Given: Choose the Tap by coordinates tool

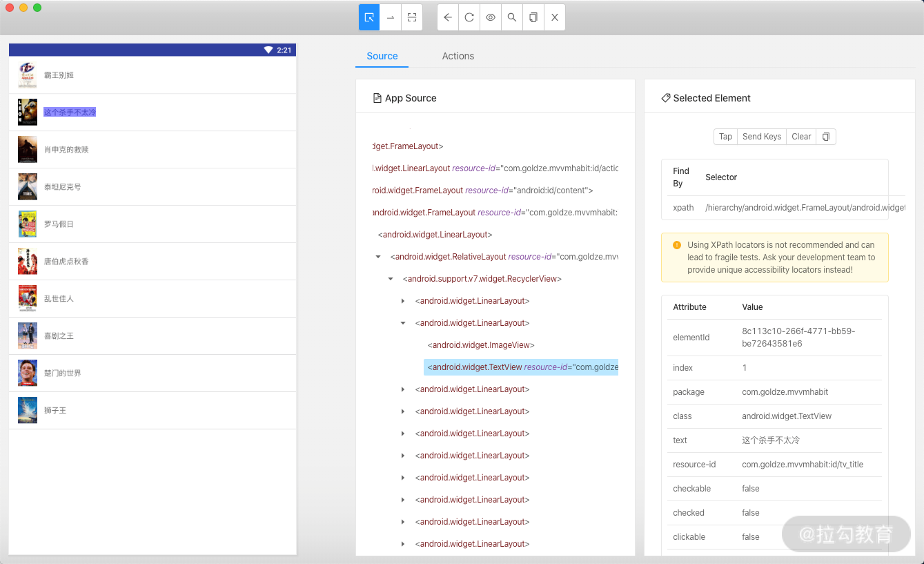Looking at the screenshot, I should point(412,17).
